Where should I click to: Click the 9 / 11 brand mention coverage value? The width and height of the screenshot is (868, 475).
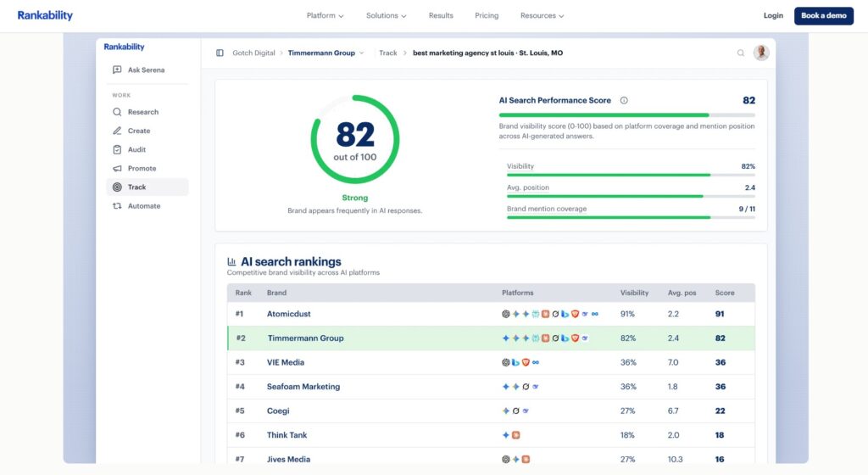(x=747, y=210)
